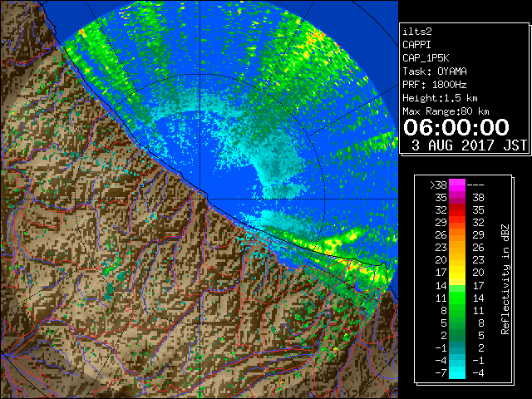Click the '>38' legend value
Image resolution: width=532 pixels, height=399 pixels.
438,185
